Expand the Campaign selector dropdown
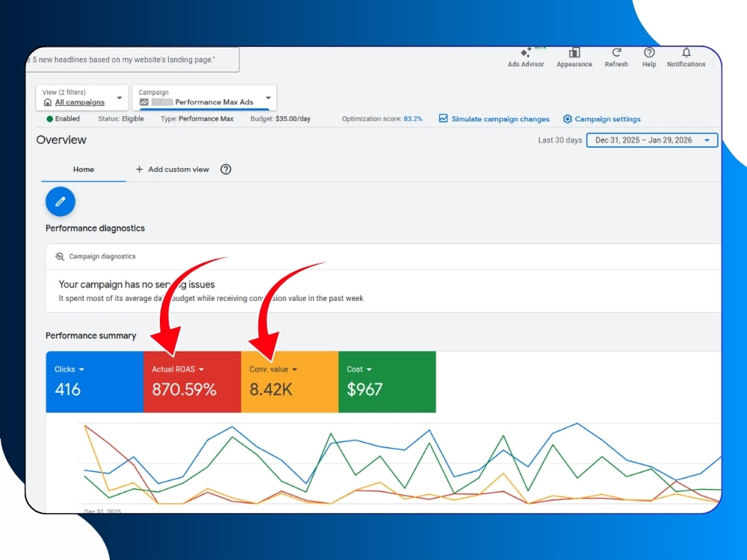The width and height of the screenshot is (747, 560). tap(268, 98)
